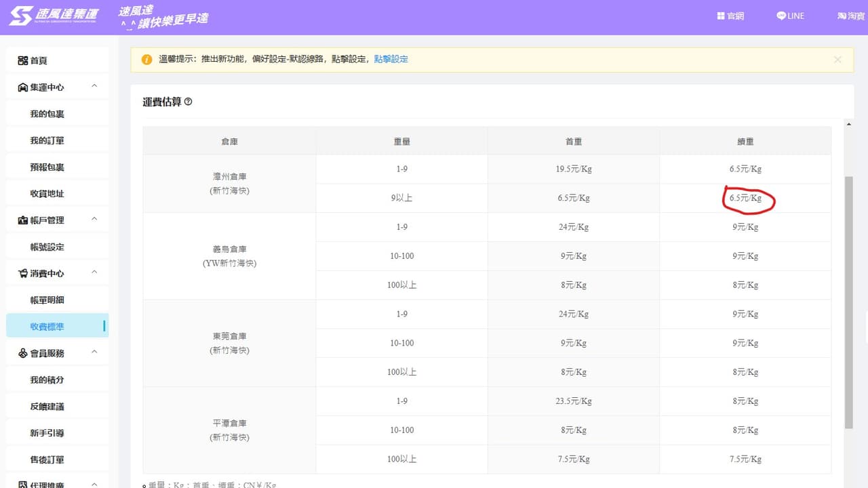Select the 東莞倉庫 (新竹海快) cell
Viewport: 868px width, 488px height.
(230, 343)
